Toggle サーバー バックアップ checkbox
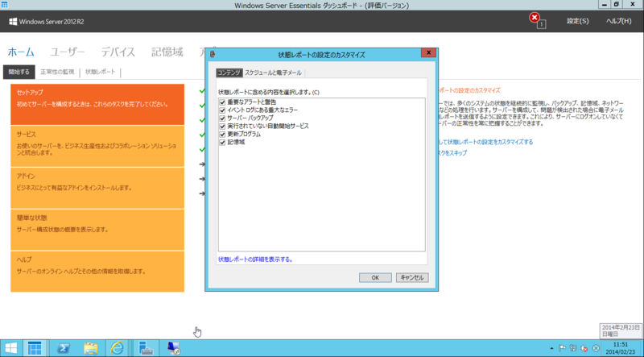 click(222, 118)
